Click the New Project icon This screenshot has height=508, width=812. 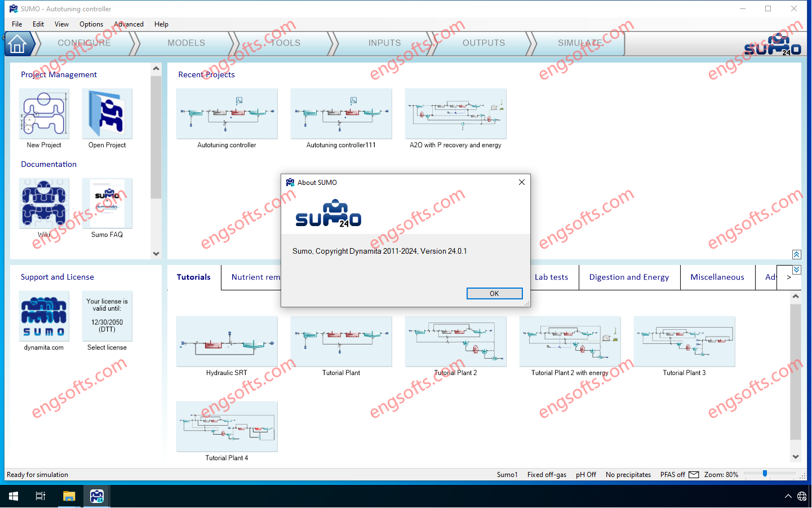[x=44, y=113]
